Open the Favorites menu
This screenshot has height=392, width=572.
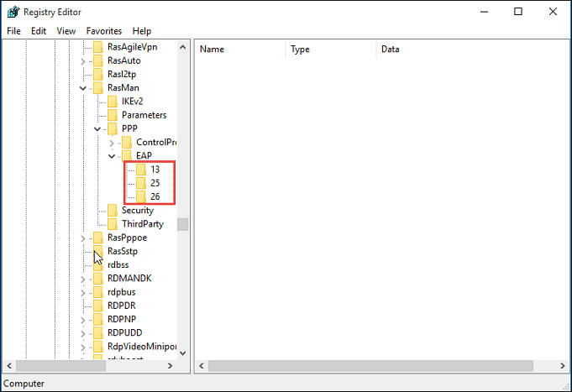pos(104,31)
